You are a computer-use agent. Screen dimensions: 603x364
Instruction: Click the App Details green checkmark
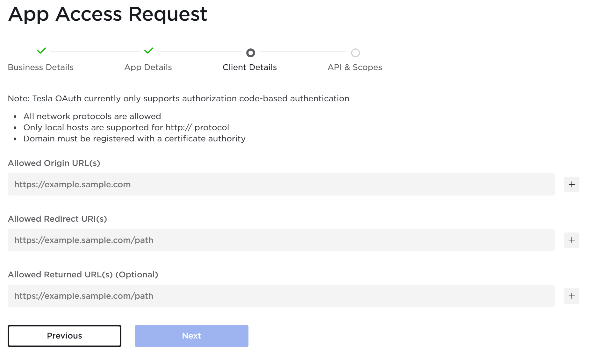coord(149,51)
